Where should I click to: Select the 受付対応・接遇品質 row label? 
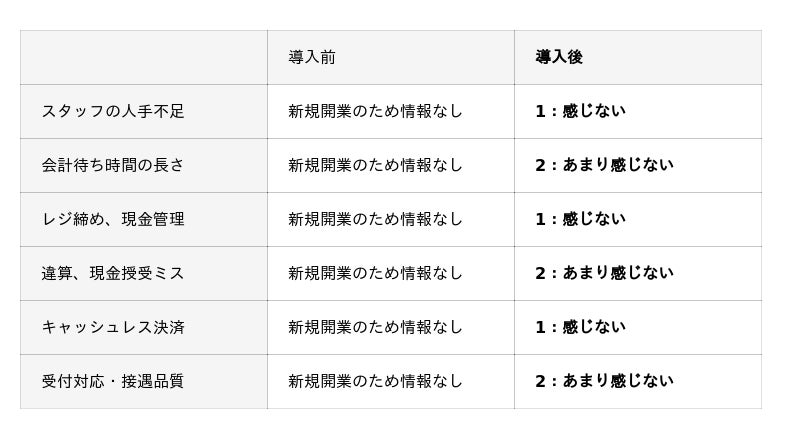click(x=113, y=381)
